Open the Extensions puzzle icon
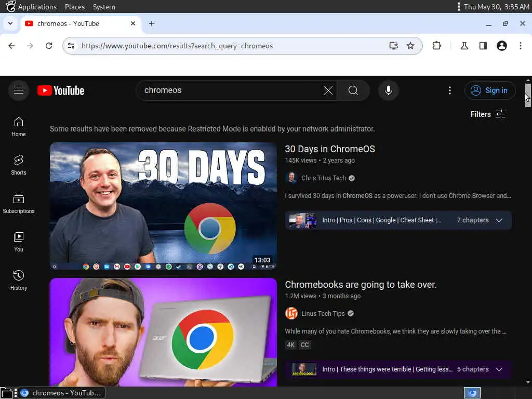The width and height of the screenshot is (532, 399). pos(436,46)
